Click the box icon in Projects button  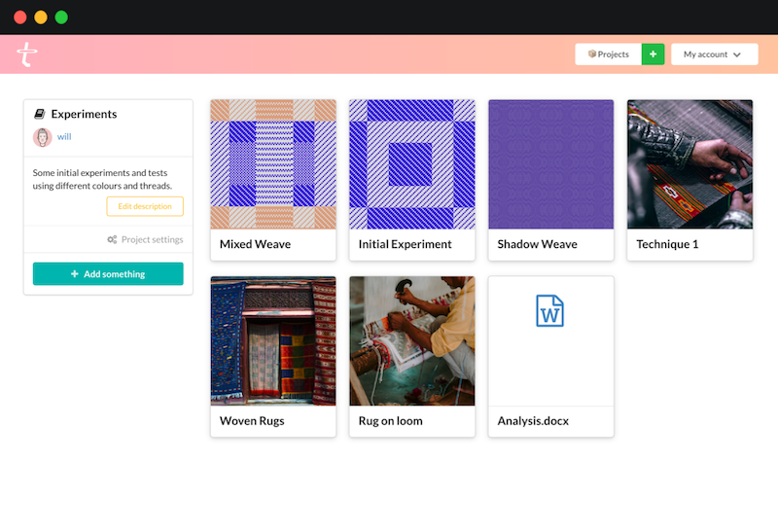coord(591,54)
